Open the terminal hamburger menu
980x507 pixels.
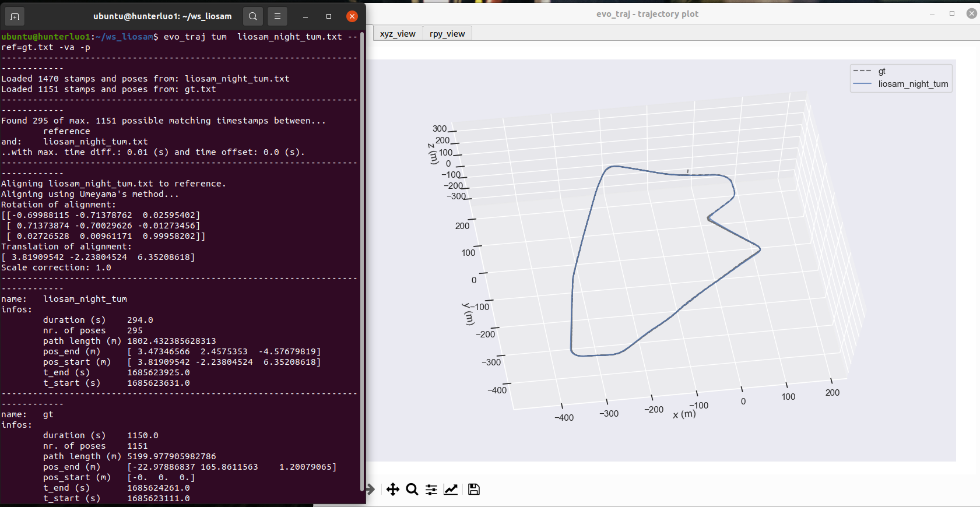click(278, 16)
